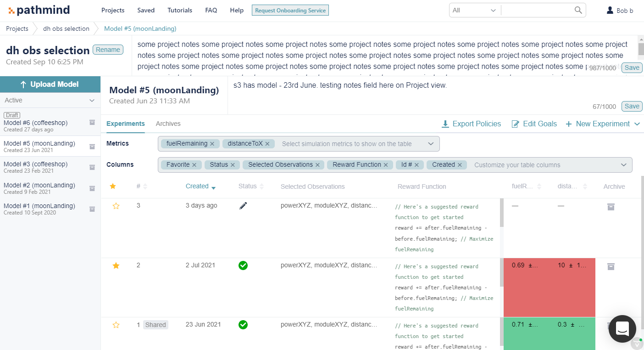Click Edit Goals
Viewport: 644px width, 350px height.
(x=534, y=124)
